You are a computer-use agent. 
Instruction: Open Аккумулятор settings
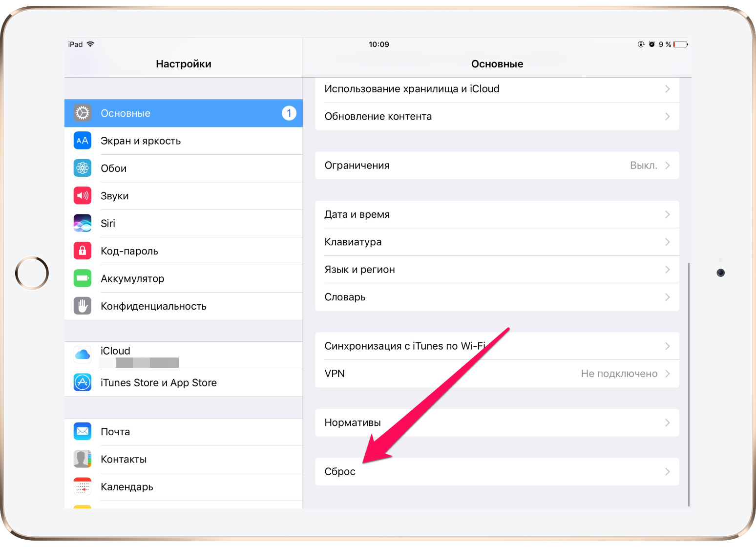point(184,278)
